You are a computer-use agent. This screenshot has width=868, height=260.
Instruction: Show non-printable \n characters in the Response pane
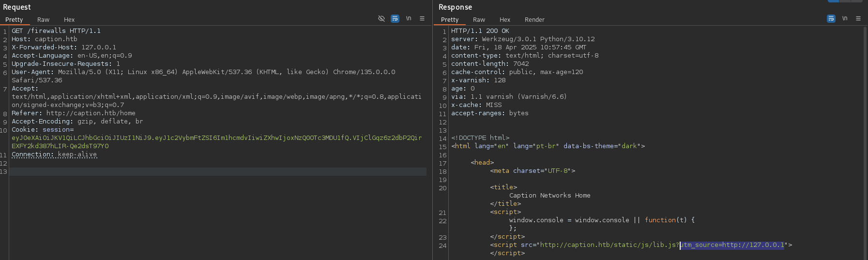(x=845, y=18)
